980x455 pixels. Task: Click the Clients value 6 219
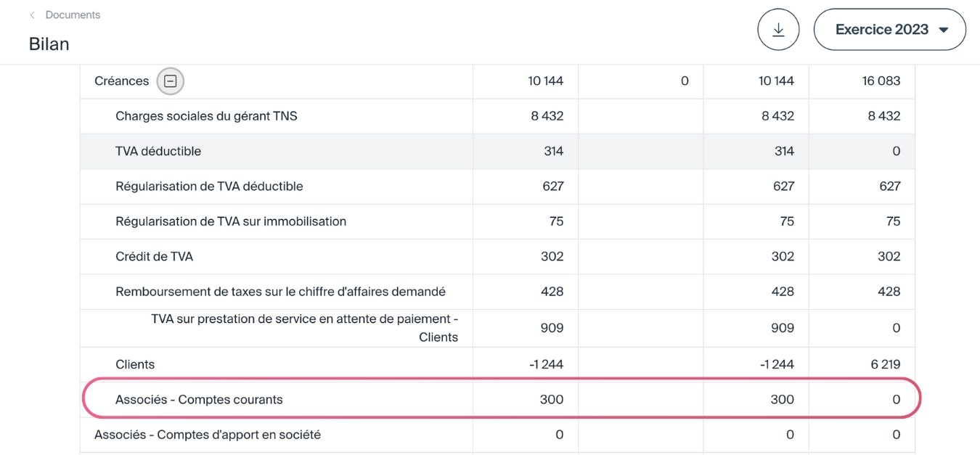pyautogui.click(x=885, y=364)
